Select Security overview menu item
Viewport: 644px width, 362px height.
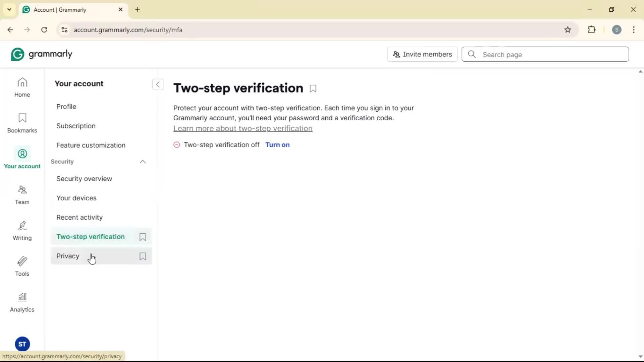click(84, 179)
